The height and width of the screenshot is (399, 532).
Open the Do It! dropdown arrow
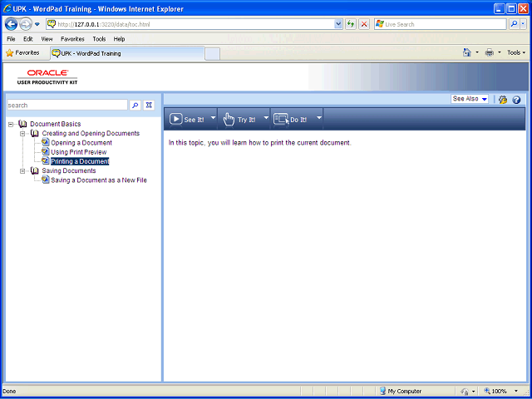(x=319, y=118)
